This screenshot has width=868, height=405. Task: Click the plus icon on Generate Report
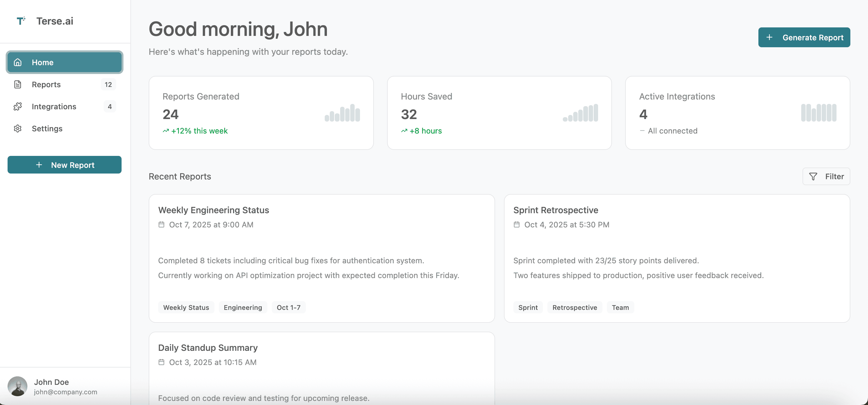pos(769,37)
